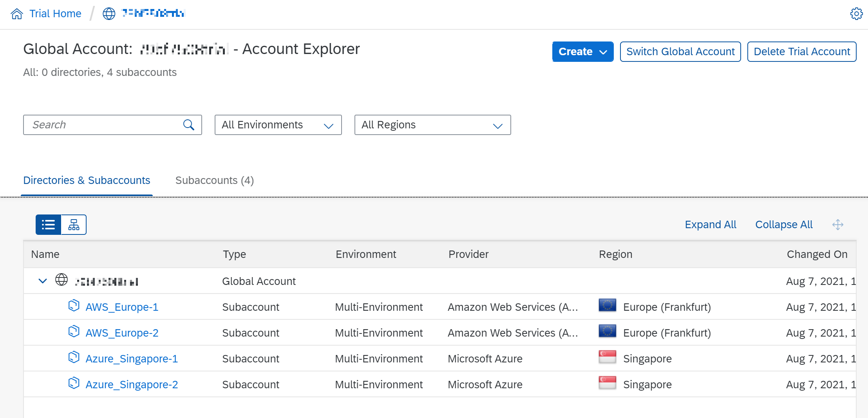Click the search magnifier icon
This screenshot has height=418, width=868.
coord(189,125)
